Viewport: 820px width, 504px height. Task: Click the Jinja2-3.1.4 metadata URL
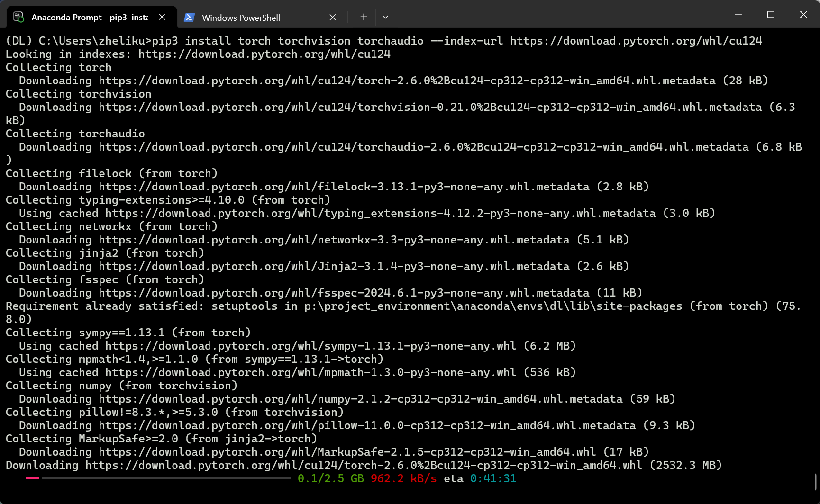click(334, 266)
